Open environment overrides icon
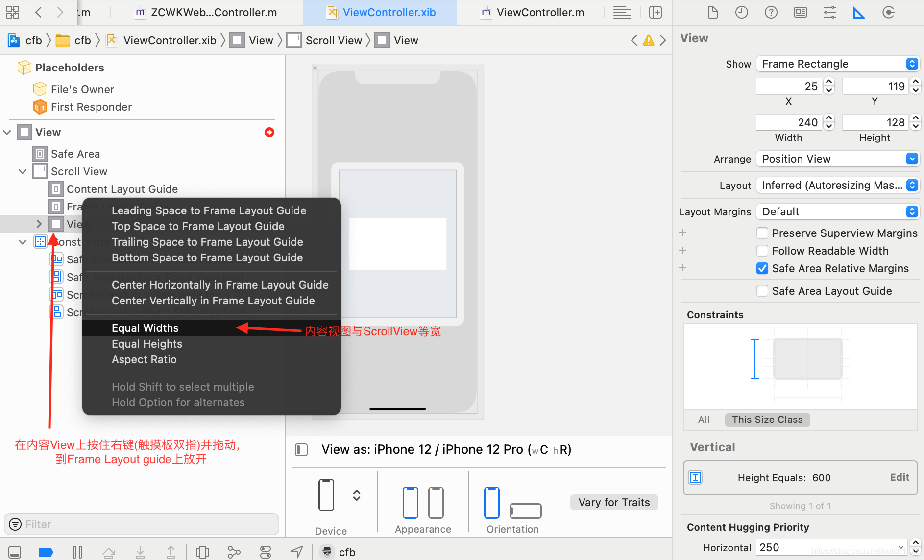Screen dimensions: 924x560 (x=266, y=552)
